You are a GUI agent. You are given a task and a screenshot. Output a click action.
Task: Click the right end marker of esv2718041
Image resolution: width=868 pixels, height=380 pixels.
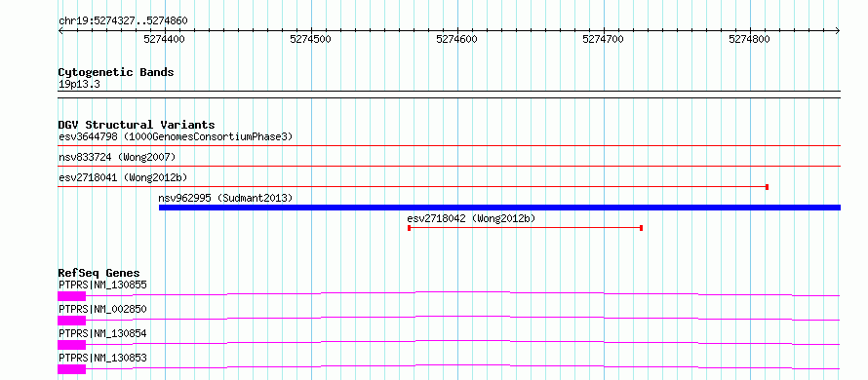767,187
